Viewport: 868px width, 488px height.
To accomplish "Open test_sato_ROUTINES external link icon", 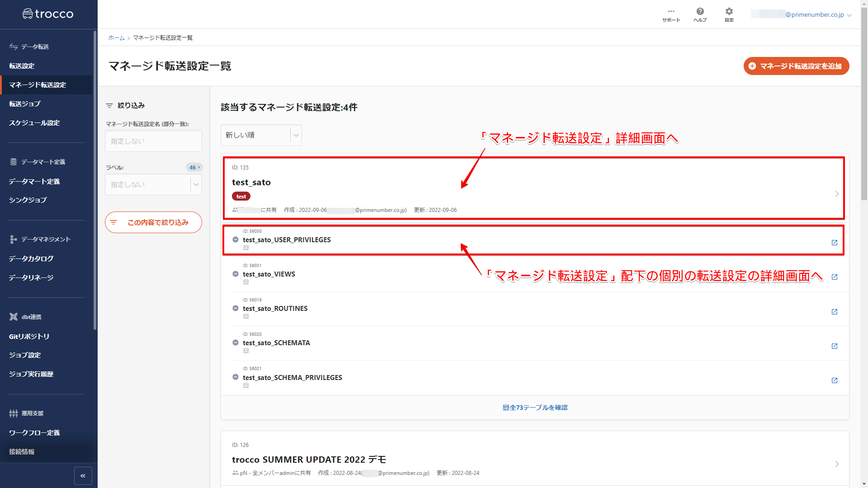I will click(835, 312).
